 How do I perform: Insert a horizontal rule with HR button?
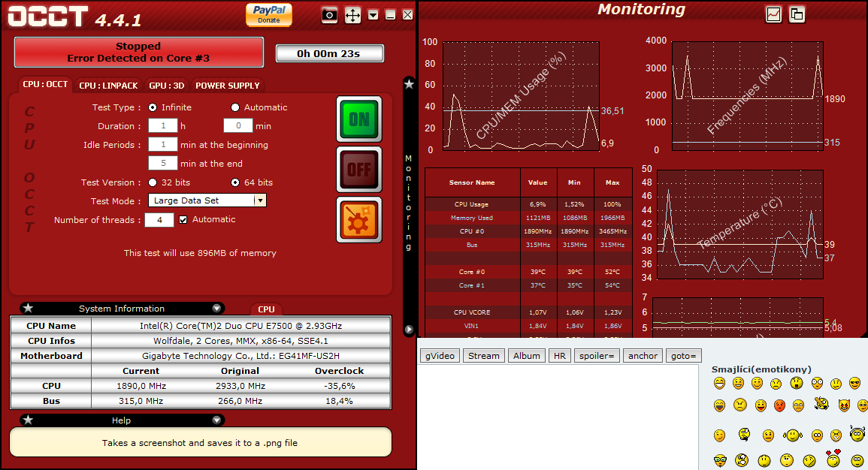click(560, 356)
